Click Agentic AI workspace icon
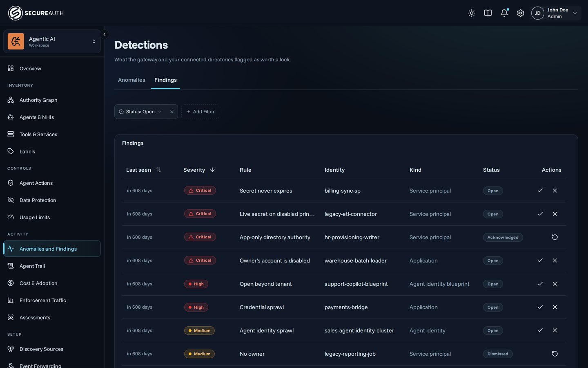 tap(16, 41)
